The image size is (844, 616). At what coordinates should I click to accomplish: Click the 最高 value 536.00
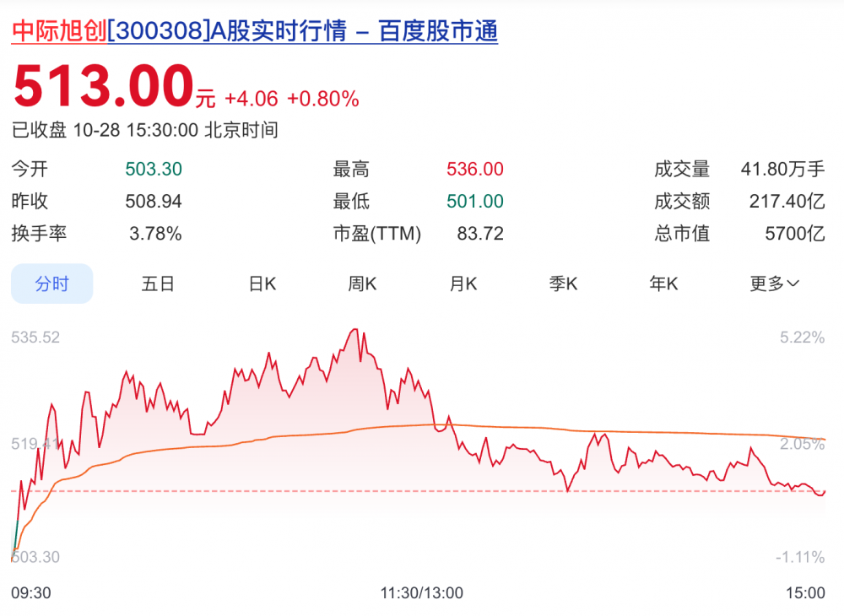(x=475, y=170)
